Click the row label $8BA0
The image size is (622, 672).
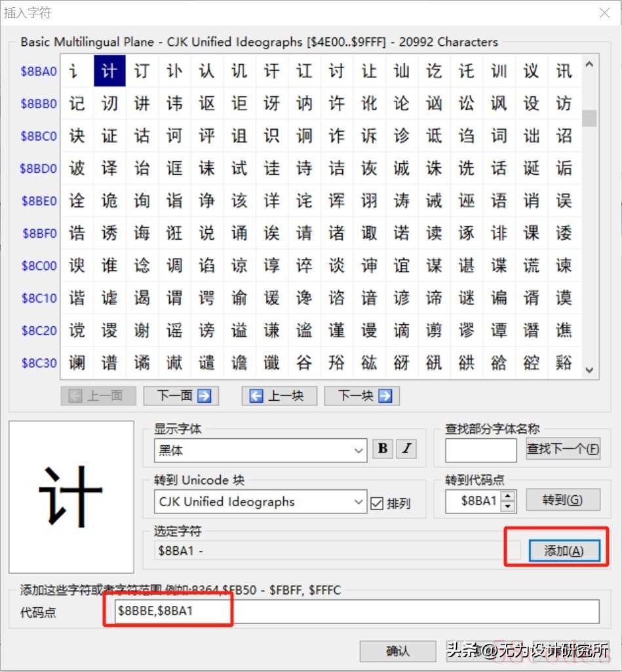(x=39, y=71)
